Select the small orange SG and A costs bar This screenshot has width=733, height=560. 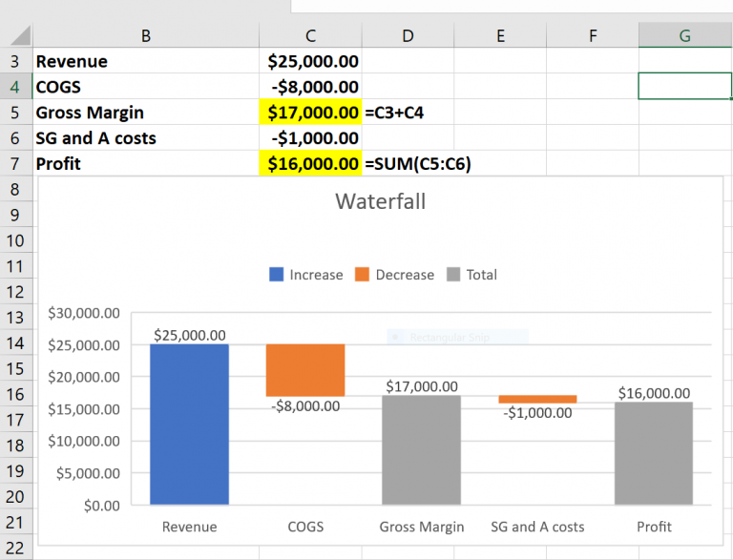537,399
